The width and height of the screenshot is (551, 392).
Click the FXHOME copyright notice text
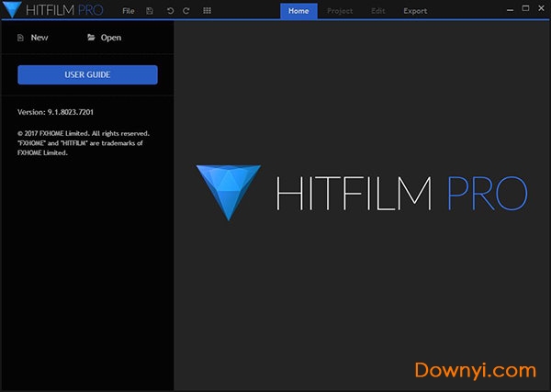point(84,143)
